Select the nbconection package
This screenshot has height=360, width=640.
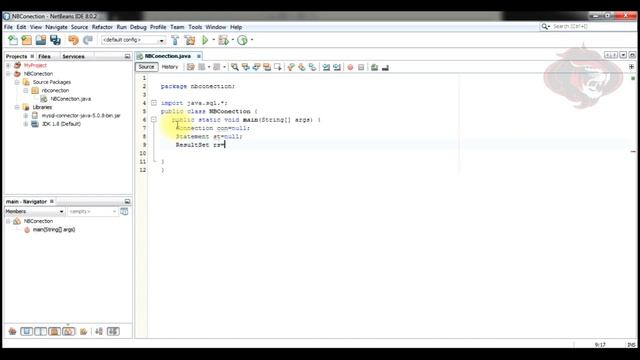(x=55, y=91)
